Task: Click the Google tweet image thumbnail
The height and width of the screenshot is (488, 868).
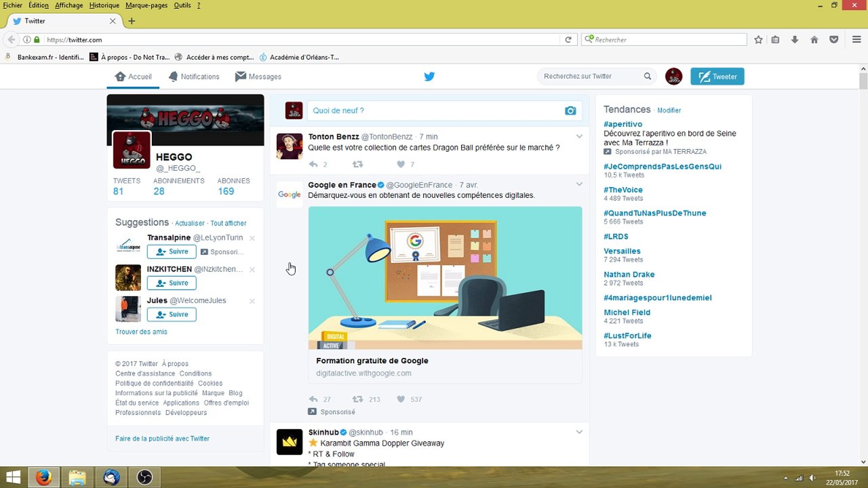Action: click(x=445, y=278)
